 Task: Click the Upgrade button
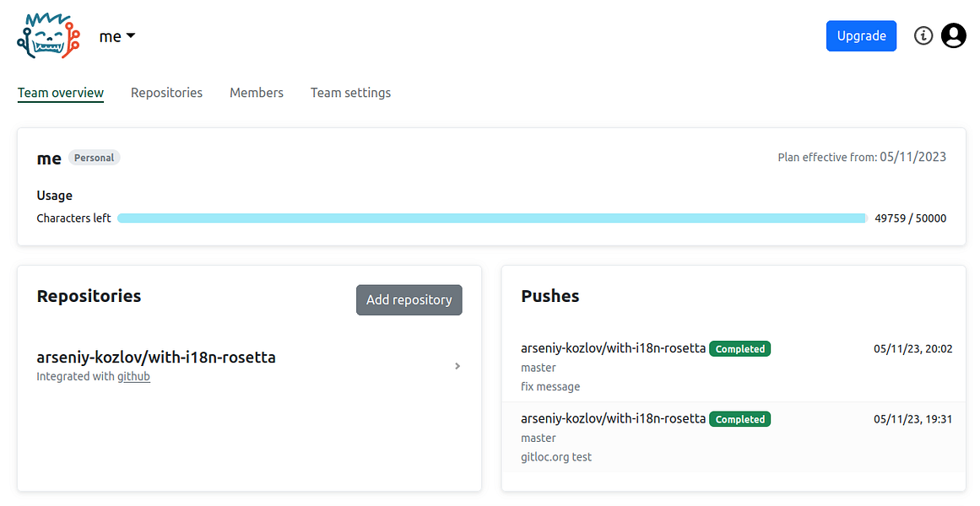(x=861, y=36)
